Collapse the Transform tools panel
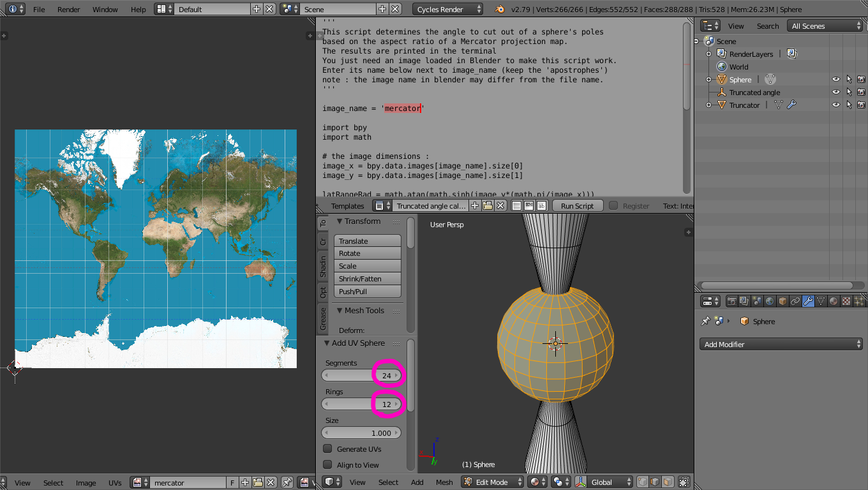868x490 pixels. [x=340, y=221]
